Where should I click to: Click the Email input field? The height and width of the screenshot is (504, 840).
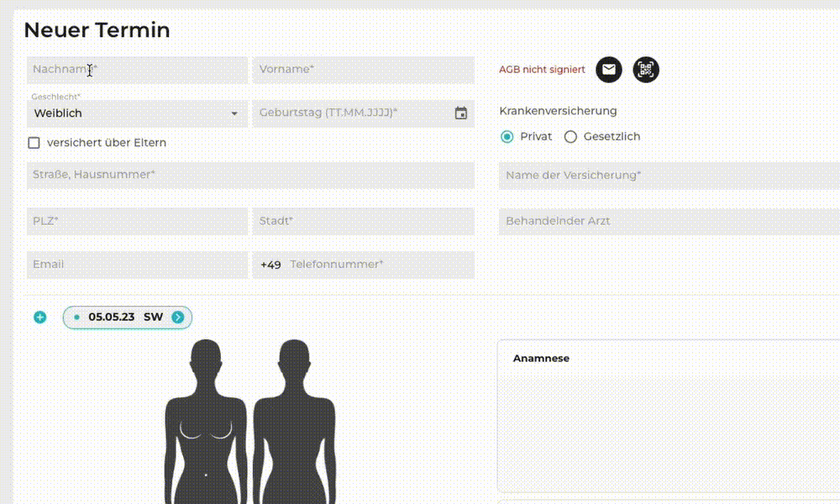(137, 265)
